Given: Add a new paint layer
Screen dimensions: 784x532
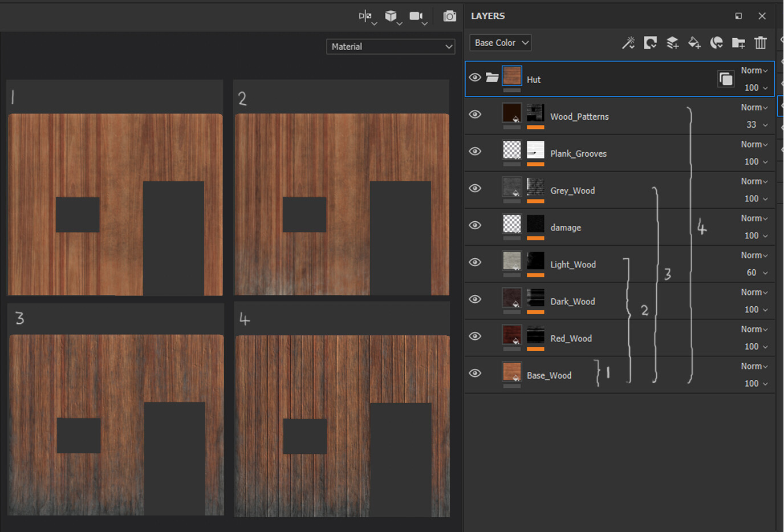Looking at the screenshot, I should pyautogui.click(x=672, y=43).
